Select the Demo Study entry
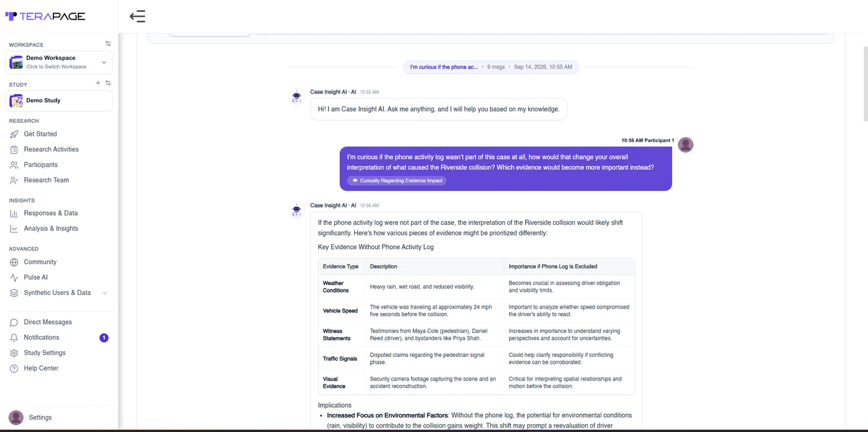868x432 pixels. 59,100
